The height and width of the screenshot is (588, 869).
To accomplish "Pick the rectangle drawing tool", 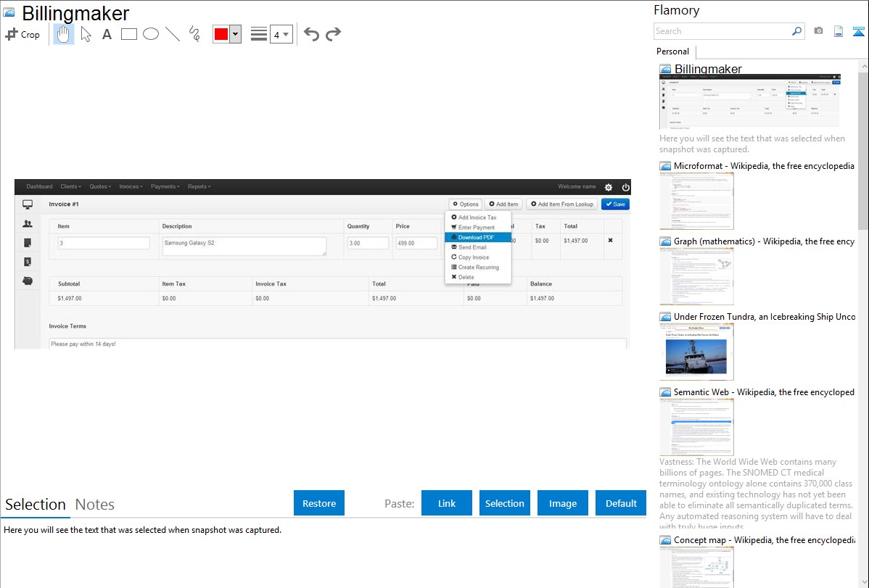I will coord(128,34).
